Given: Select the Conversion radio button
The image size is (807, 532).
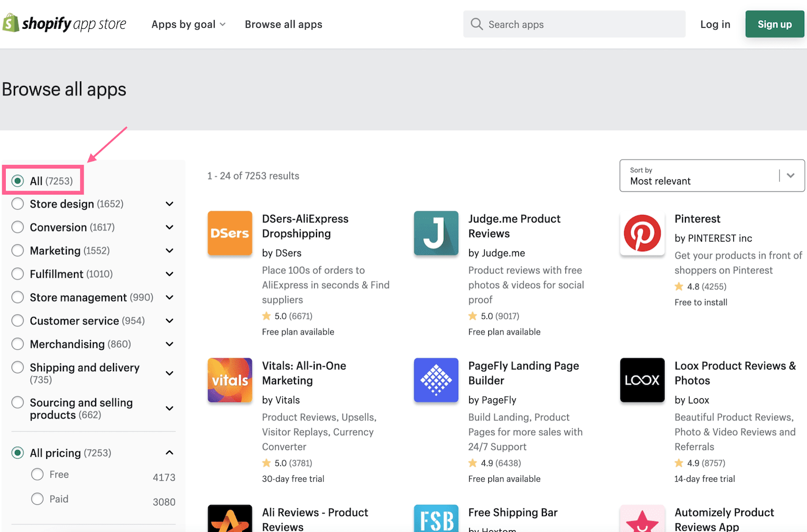Looking at the screenshot, I should click(18, 227).
